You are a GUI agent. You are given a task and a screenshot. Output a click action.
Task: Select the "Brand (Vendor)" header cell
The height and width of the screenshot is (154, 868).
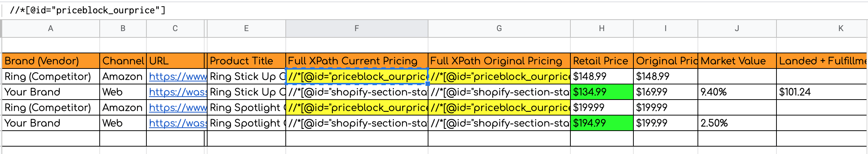51,61
